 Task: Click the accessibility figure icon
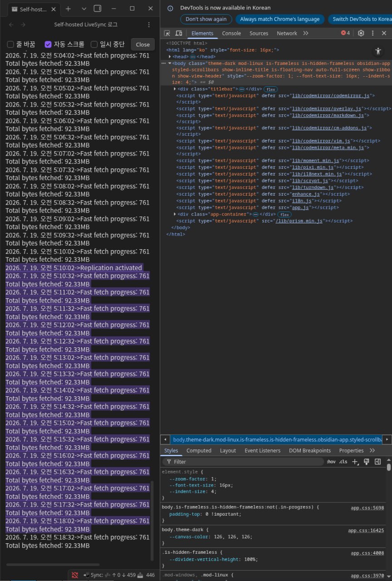(x=378, y=51)
